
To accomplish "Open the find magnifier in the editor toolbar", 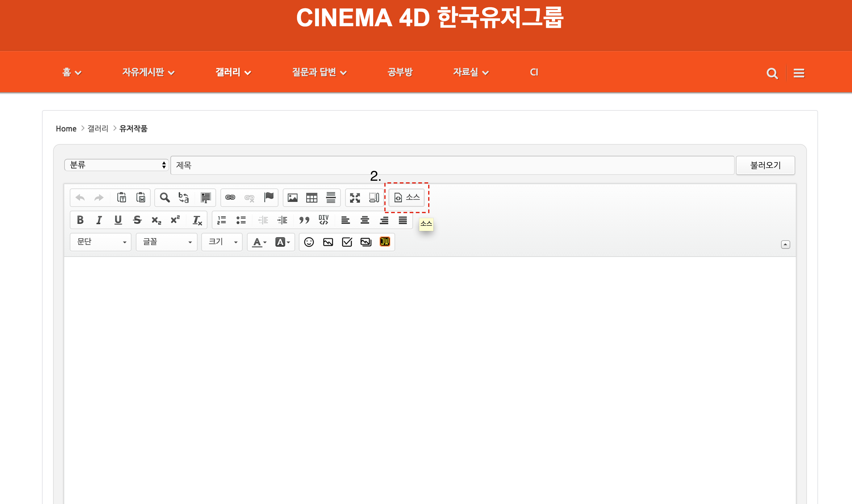I will tap(165, 198).
